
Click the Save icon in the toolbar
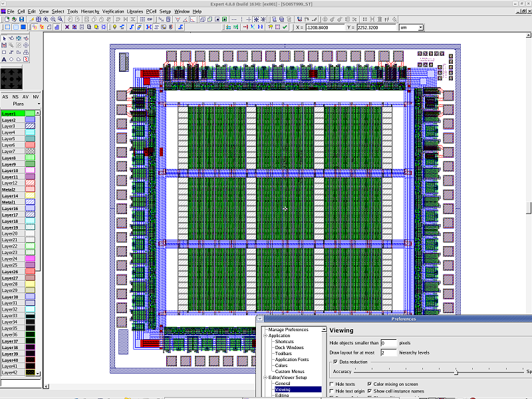22,19
